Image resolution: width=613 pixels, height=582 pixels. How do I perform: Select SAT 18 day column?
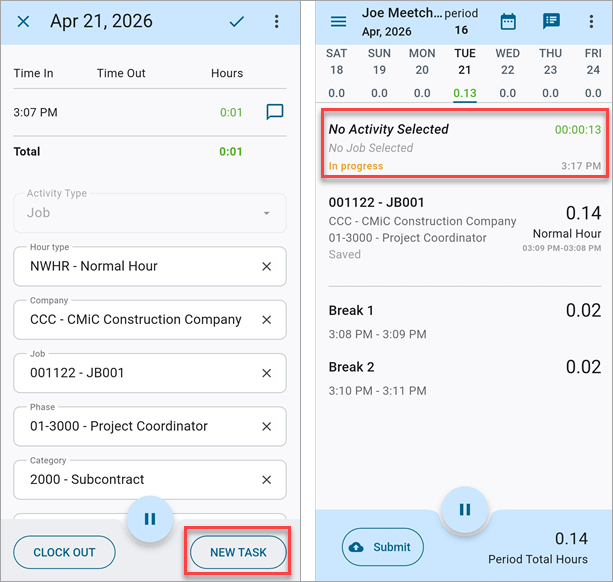click(337, 73)
